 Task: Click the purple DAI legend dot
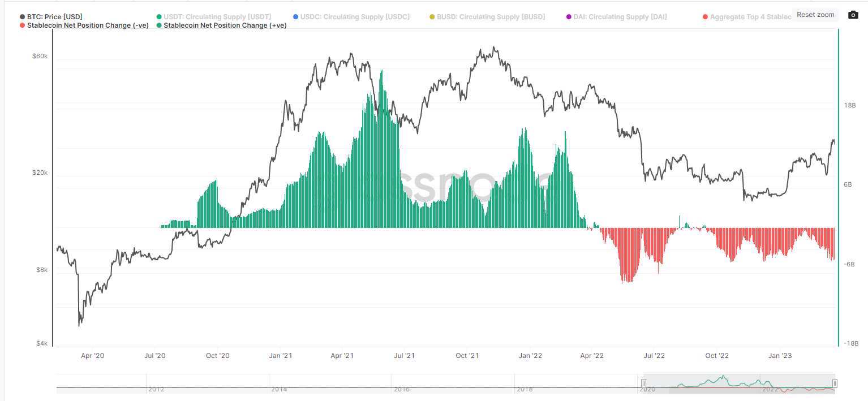click(x=568, y=17)
